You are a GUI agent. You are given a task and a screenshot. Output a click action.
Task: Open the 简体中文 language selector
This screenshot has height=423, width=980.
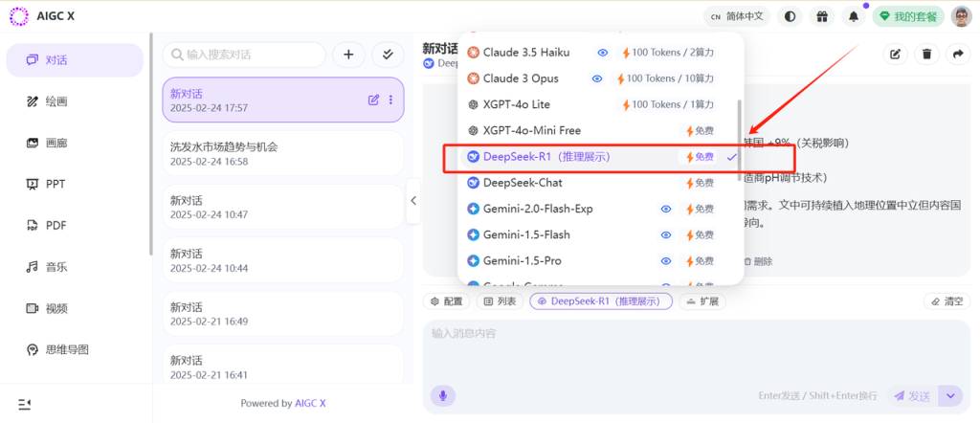tap(737, 17)
